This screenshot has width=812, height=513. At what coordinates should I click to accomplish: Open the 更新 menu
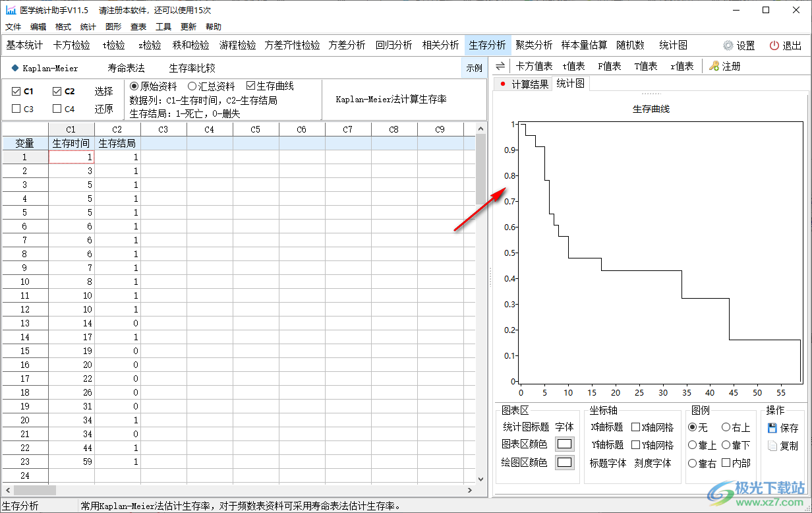[188, 27]
